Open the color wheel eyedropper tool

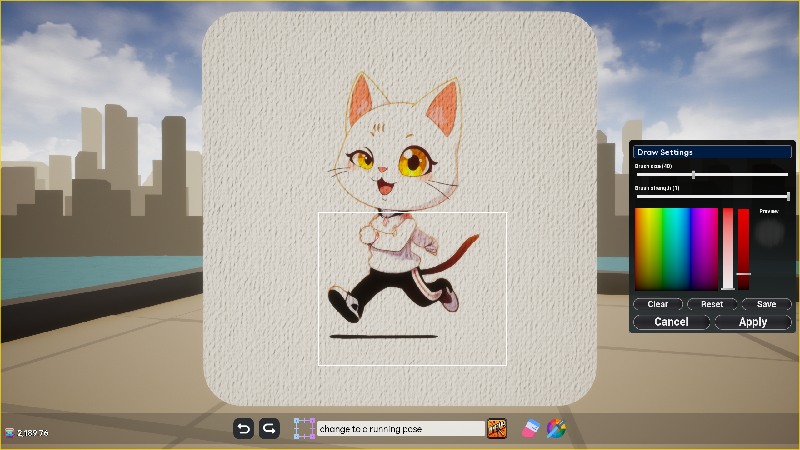coord(556,429)
